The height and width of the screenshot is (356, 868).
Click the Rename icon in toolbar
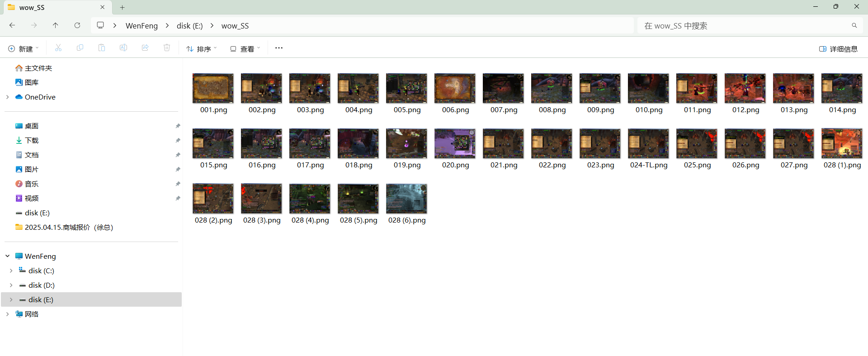tap(123, 48)
